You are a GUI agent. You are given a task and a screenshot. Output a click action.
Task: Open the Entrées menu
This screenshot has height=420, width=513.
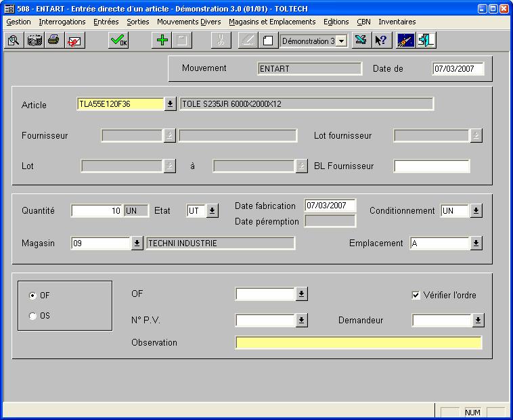point(106,22)
